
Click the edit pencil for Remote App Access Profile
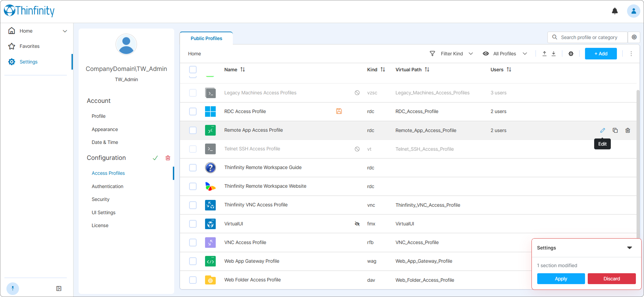tap(602, 130)
